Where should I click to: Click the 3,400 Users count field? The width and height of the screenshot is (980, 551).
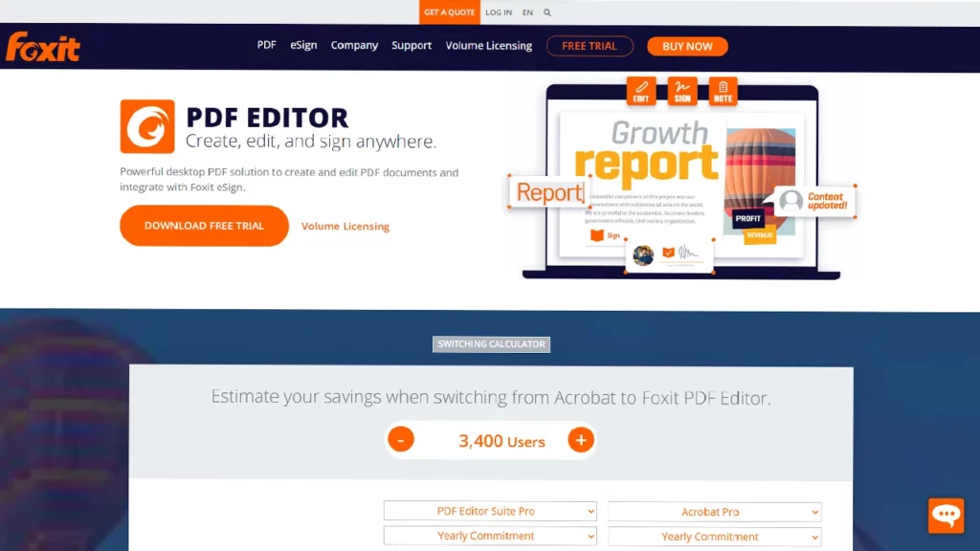pos(501,441)
